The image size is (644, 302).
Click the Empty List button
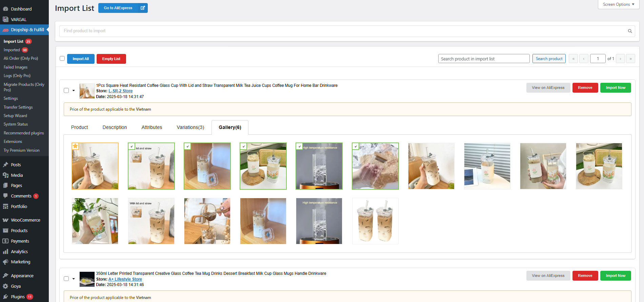(111, 59)
